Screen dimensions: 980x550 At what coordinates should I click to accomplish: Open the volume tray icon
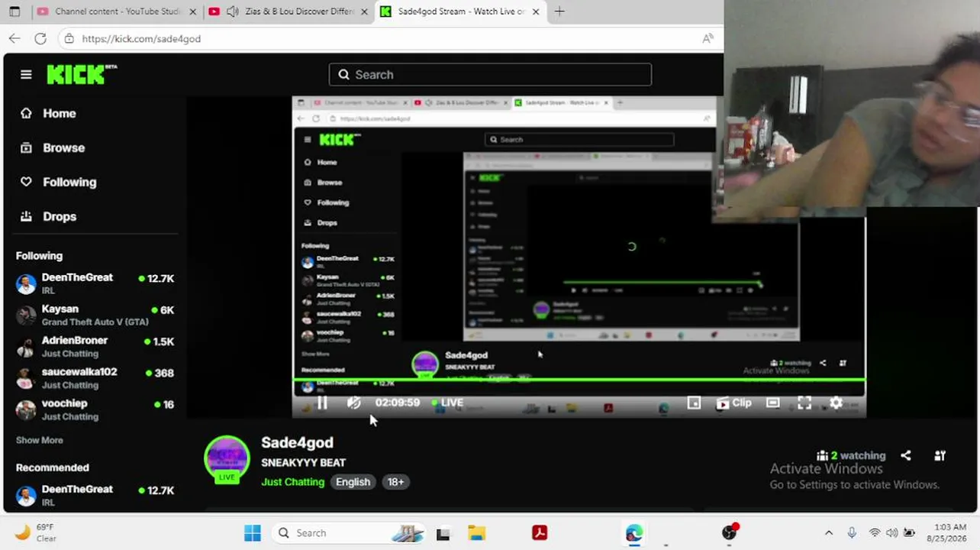(891, 532)
